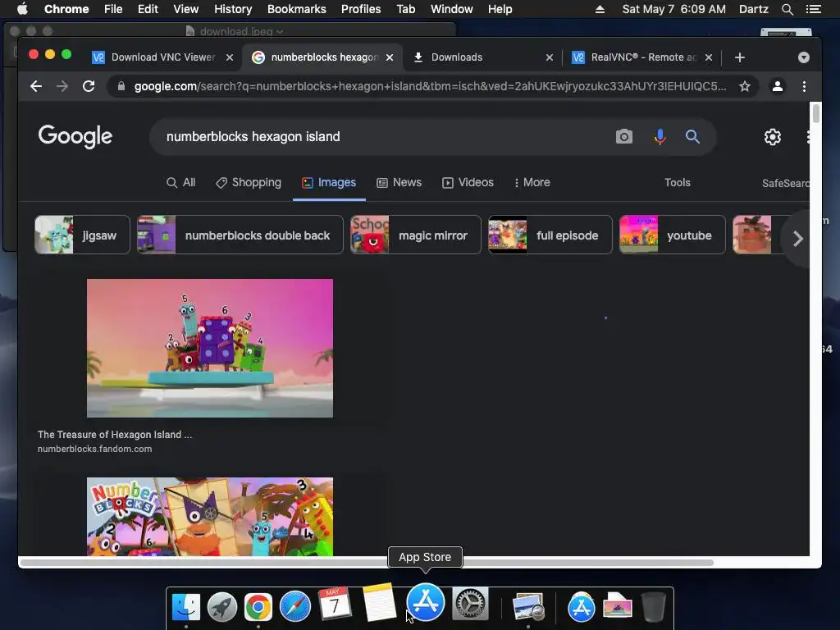840x630 pixels.
Task: Click the magic mirror chip
Action: tap(416, 235)
